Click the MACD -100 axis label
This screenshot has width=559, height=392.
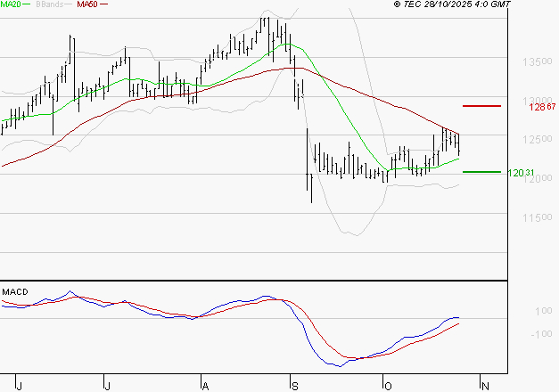pyautogui.click(x=541, y=334)
